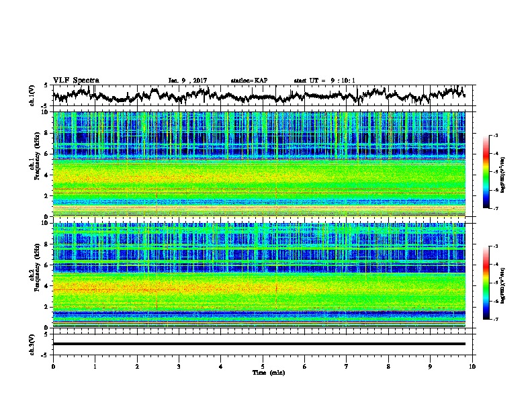Click the "-7" label on ch.1 colorbar

(495, 209)
